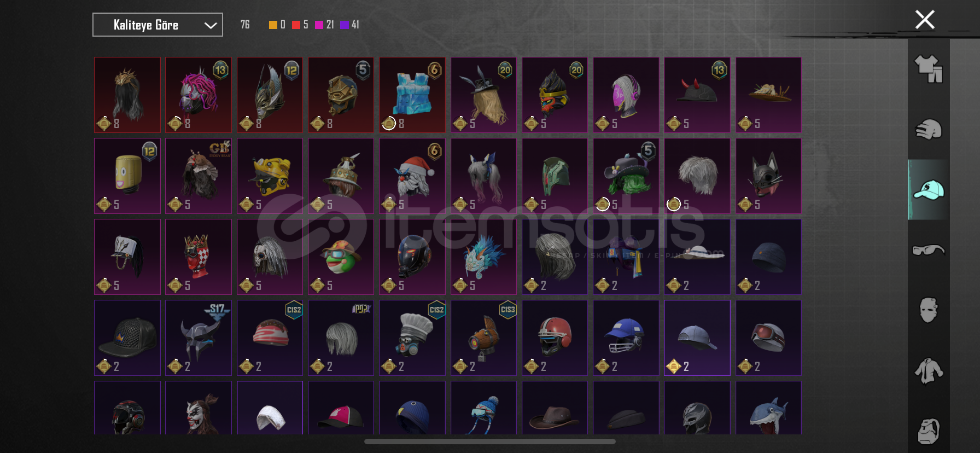Select the pink-haired mask item
Viewport: 980px width, 453px height.
click(199, 95)
